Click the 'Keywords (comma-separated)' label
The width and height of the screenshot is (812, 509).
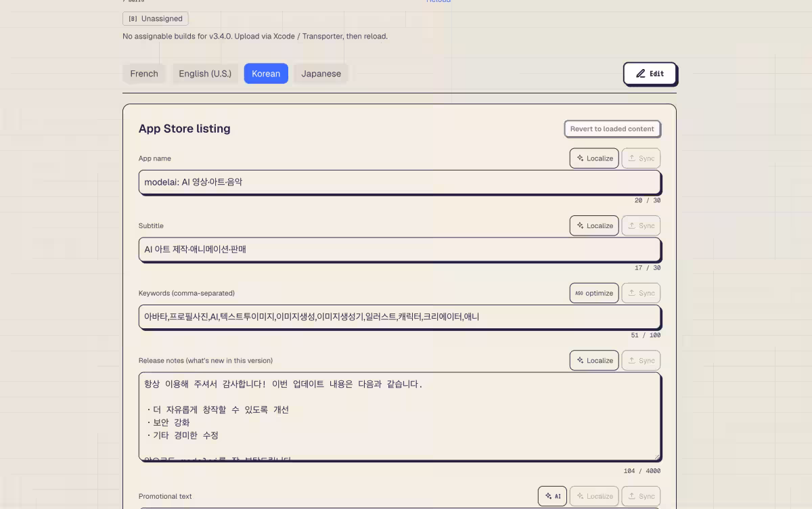click(x=187, y=293)
